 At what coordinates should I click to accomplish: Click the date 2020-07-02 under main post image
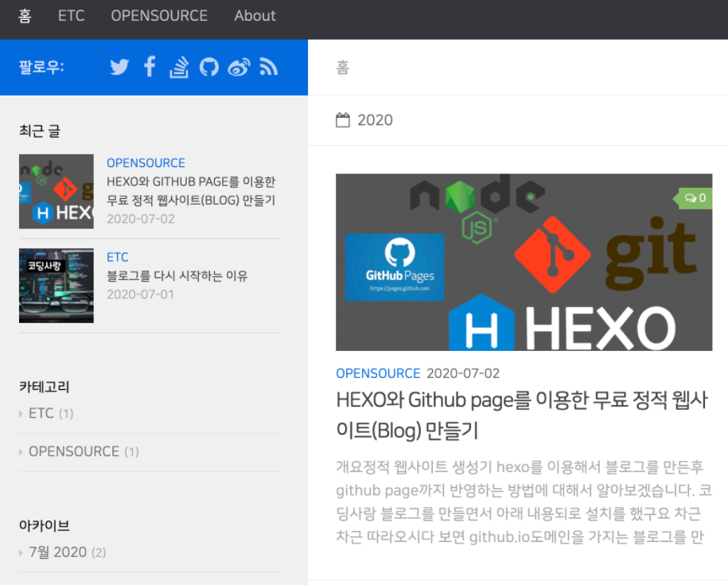click(x=463, y=373)
